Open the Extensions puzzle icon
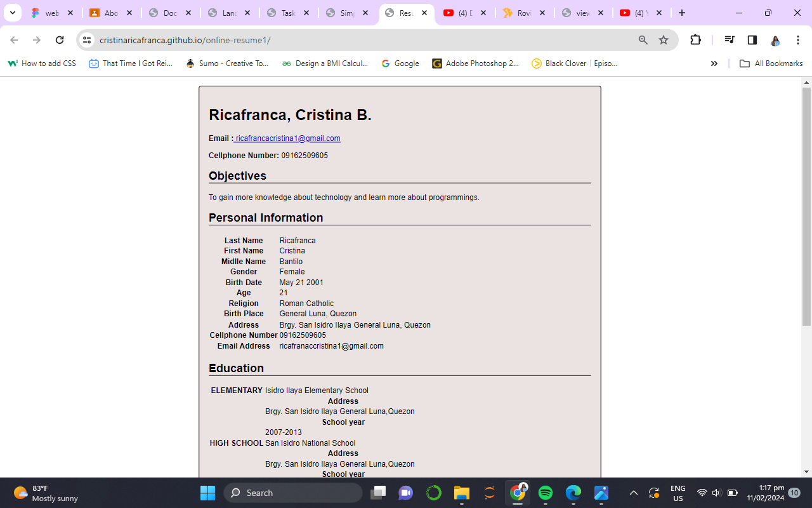The height and width of the screenshot is (508, 812). (x=695, y=40)
